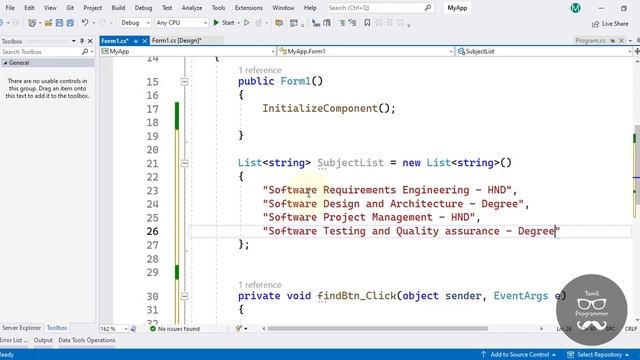
Task: Click the Open File folder icon
Action: 48,23
